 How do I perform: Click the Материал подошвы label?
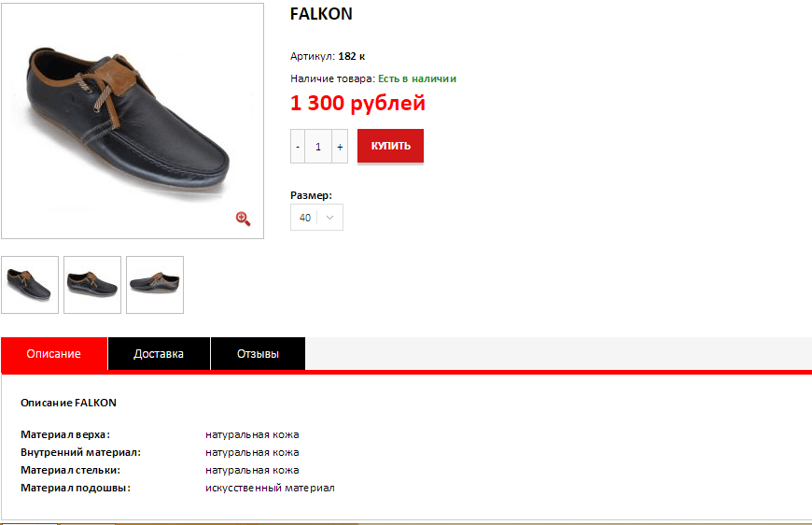pos(76,488)
